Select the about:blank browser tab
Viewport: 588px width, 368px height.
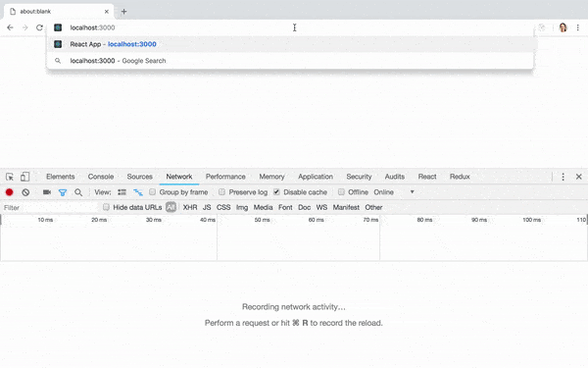pos(59,11)
